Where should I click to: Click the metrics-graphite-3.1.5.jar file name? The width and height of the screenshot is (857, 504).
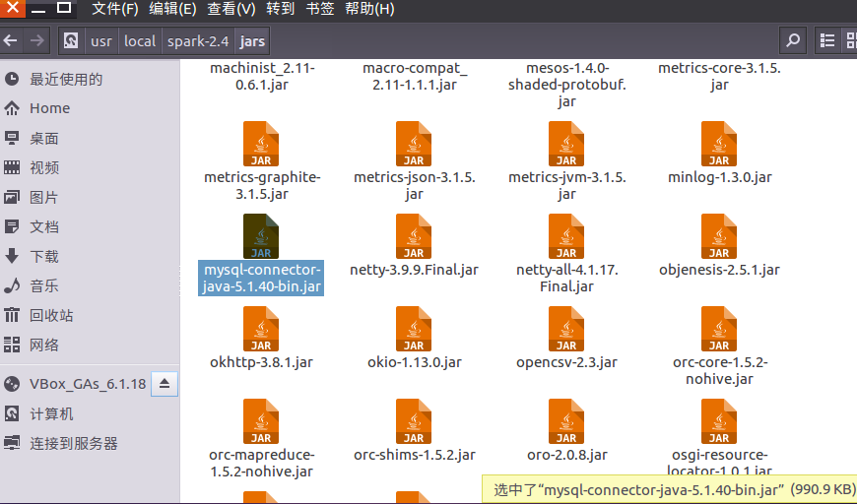[x=262, y=186]
